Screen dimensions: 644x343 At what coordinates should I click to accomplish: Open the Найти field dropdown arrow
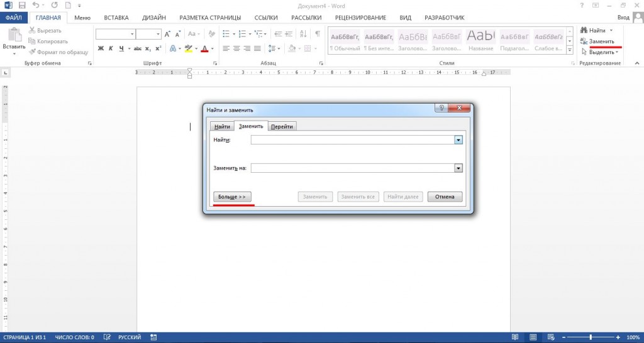point(458,140)
